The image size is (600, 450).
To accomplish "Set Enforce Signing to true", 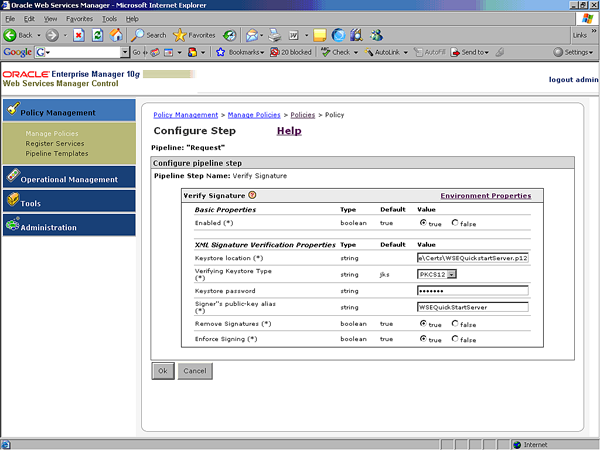I will tap(423, 339).
